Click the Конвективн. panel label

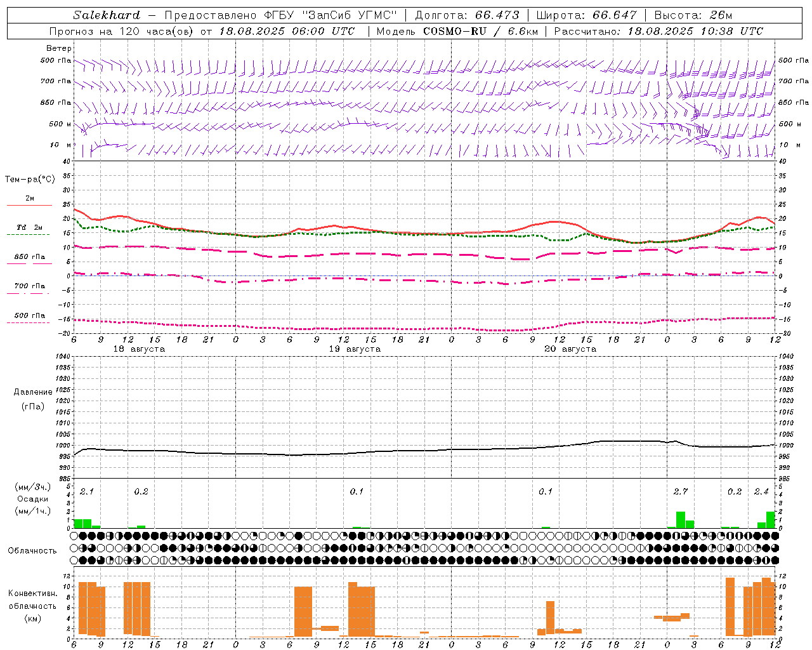32,594
